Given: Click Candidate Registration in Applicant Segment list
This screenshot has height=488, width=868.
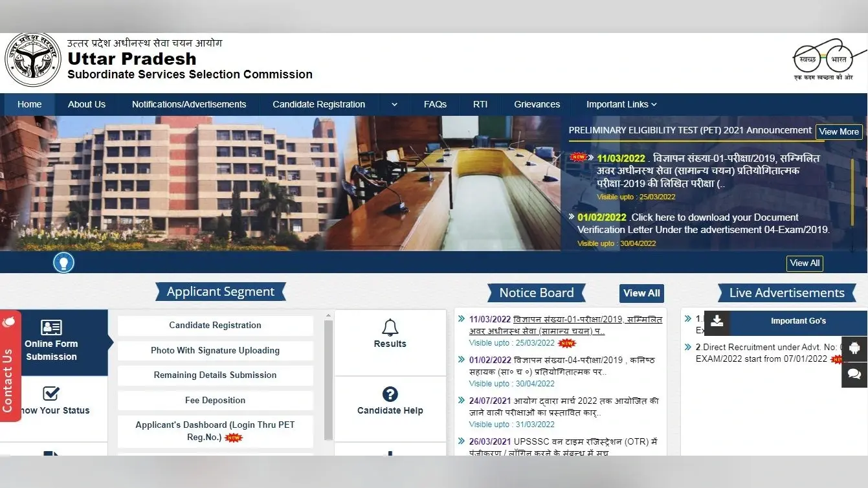Looking at the screenshot, I should click(215, 326).
